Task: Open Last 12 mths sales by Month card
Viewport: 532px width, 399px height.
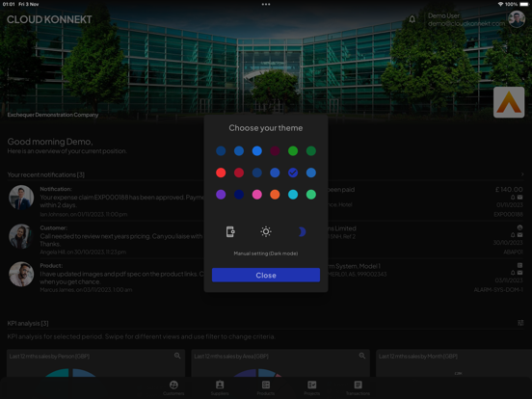Action: (454, 363)
